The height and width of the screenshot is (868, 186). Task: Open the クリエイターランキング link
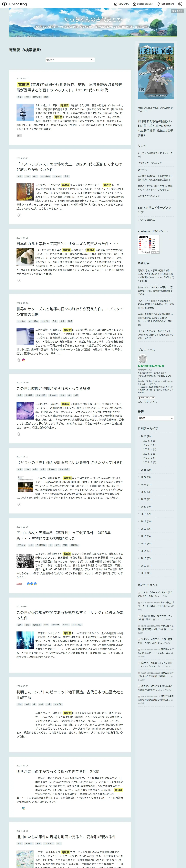(149, 163)
